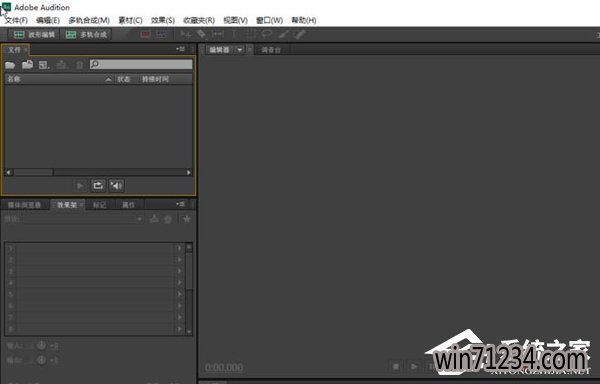The height and width of the screenshot is (384, 600).
Task: Open the 收藏夹(R) menu
Action: tap(199, 20)
